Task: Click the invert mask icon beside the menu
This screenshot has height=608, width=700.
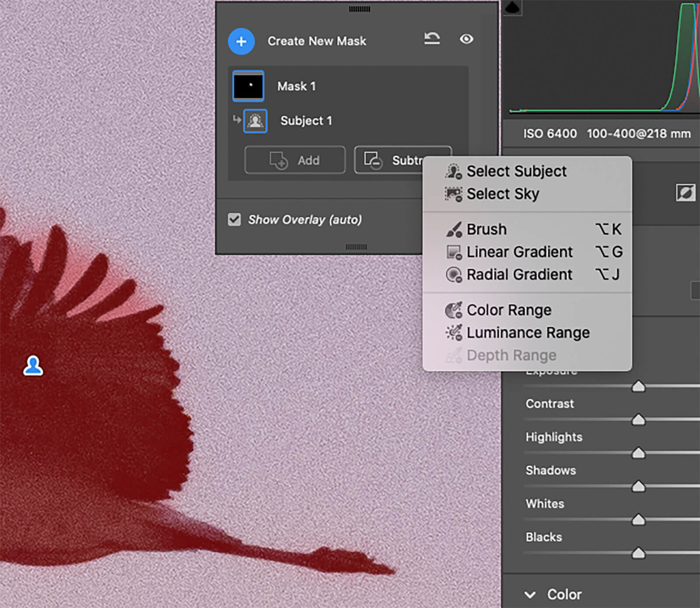Action: tap(685, 193)
